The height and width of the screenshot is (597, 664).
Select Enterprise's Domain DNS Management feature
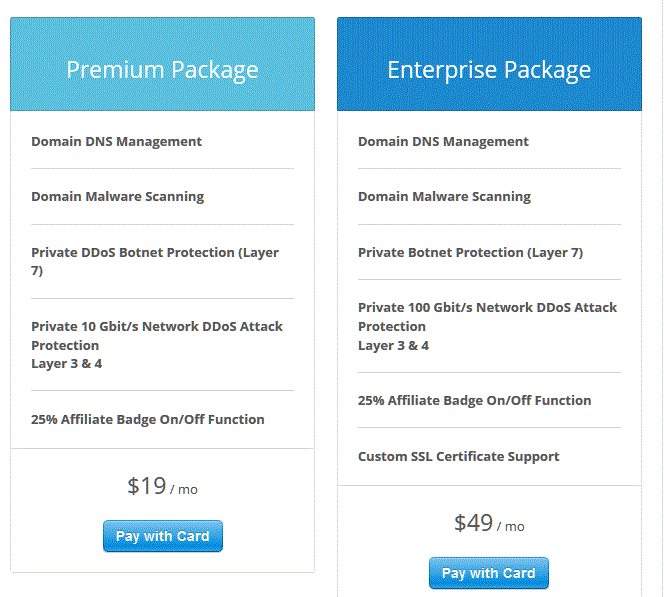(443, 141)
